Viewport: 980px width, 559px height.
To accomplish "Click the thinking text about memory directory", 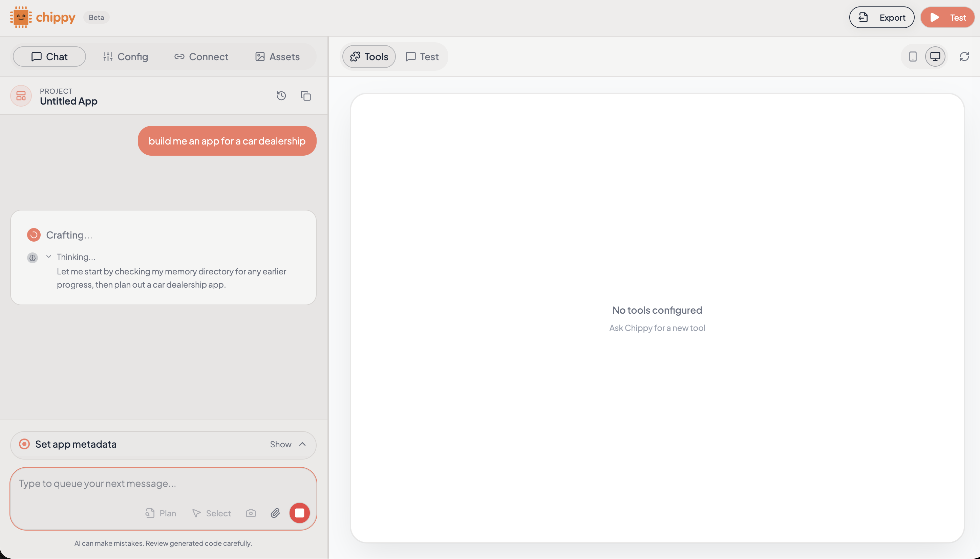I will (x=171, y=278).
